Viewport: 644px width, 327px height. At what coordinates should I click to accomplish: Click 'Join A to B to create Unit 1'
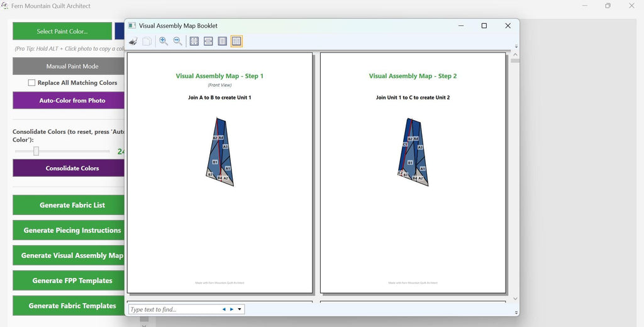[x=219, y=97]
